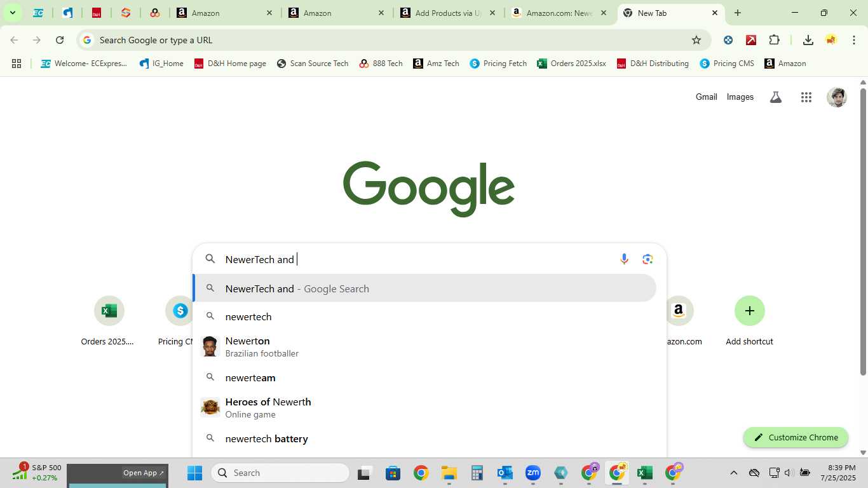Open Excel from the taskbar
This screenshot has height=488, width=868.
point(645,473)
